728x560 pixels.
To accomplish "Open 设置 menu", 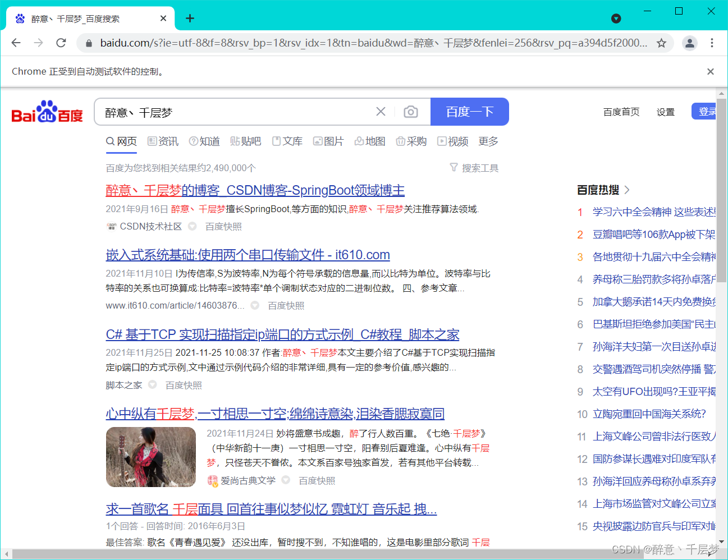I will point(666,112).
